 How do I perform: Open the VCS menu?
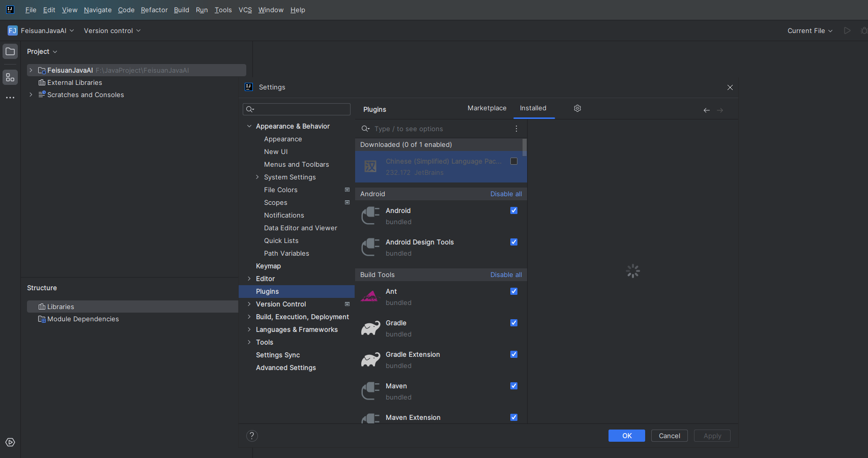[245, 10]
